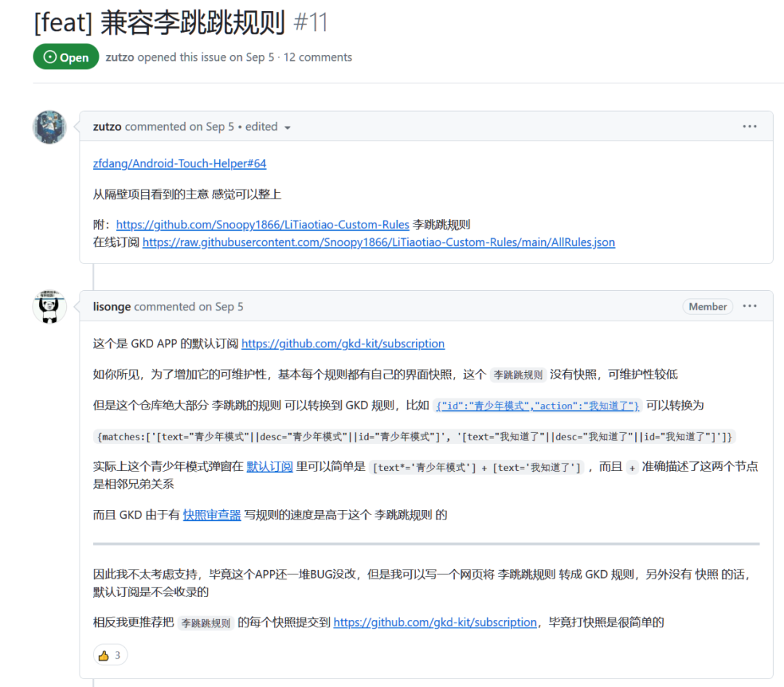This screenshot has height=687, width=784.
Task: Click the 李跳跳规则 inline code in last paragraph
Action: (x=205, y=623)
